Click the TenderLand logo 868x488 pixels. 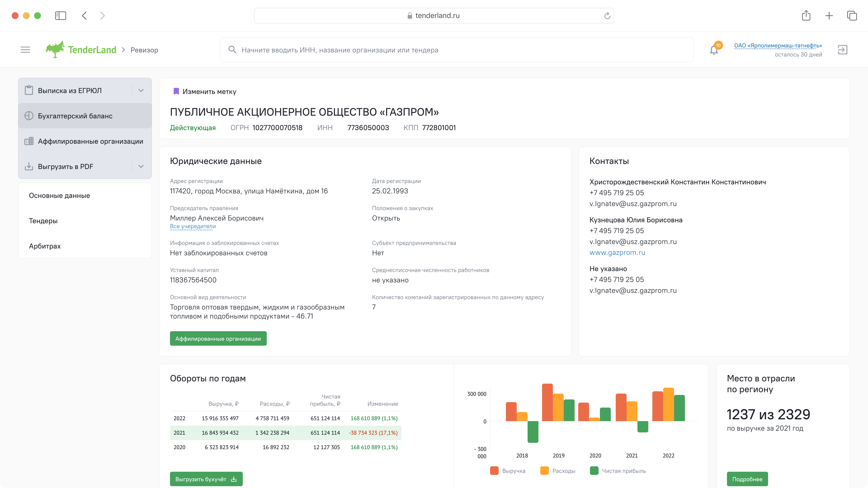coord(81,50)
